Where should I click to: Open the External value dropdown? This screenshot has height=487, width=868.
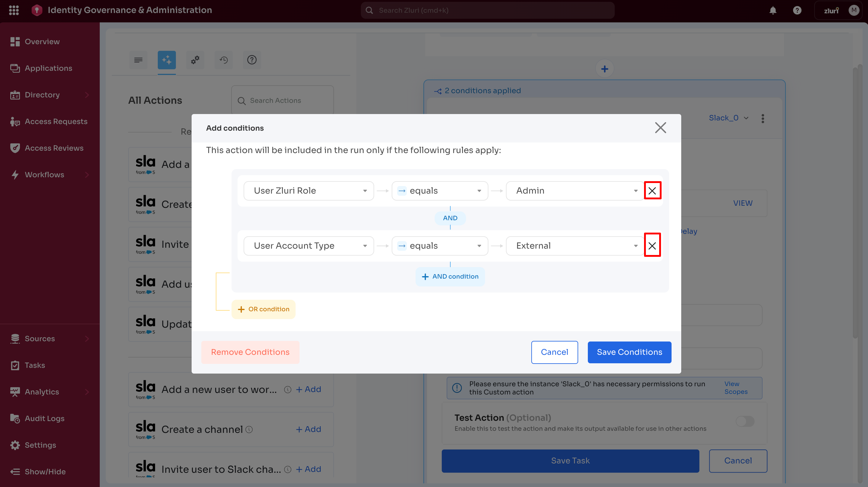575,246
